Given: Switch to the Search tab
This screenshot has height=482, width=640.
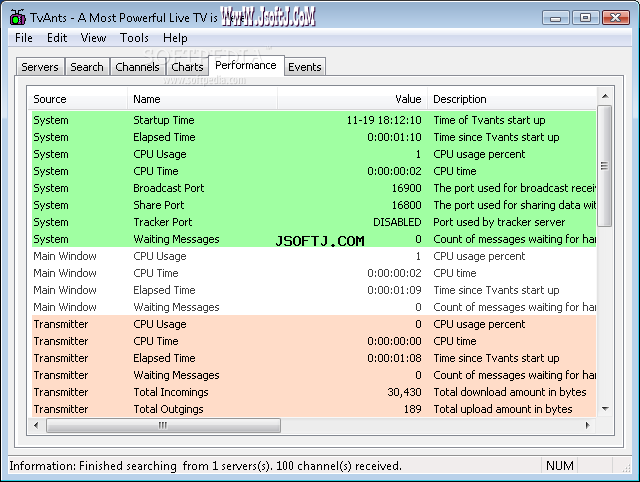Looking at the screenshot, I should [87, 67].
